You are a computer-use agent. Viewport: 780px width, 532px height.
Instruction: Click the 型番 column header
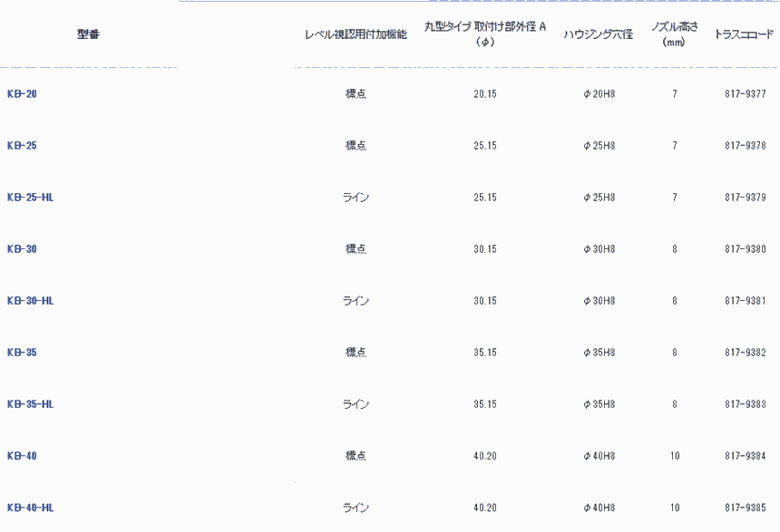[88, 34]
